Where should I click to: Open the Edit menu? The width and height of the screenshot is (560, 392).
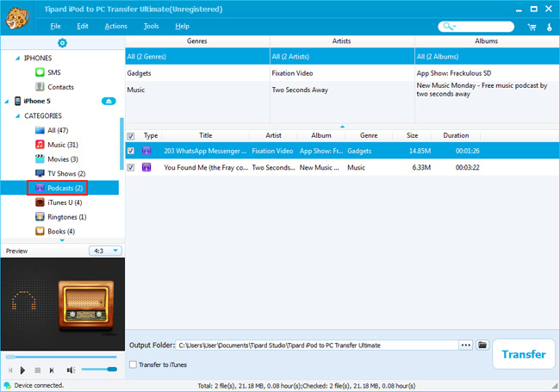coord(83,26)
